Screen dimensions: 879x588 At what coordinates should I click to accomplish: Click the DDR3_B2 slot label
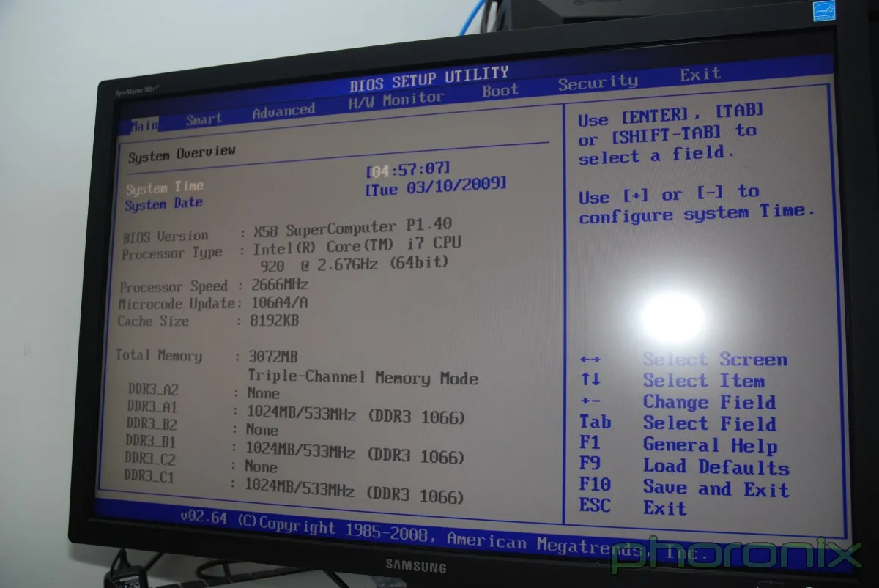coord(151,424)
